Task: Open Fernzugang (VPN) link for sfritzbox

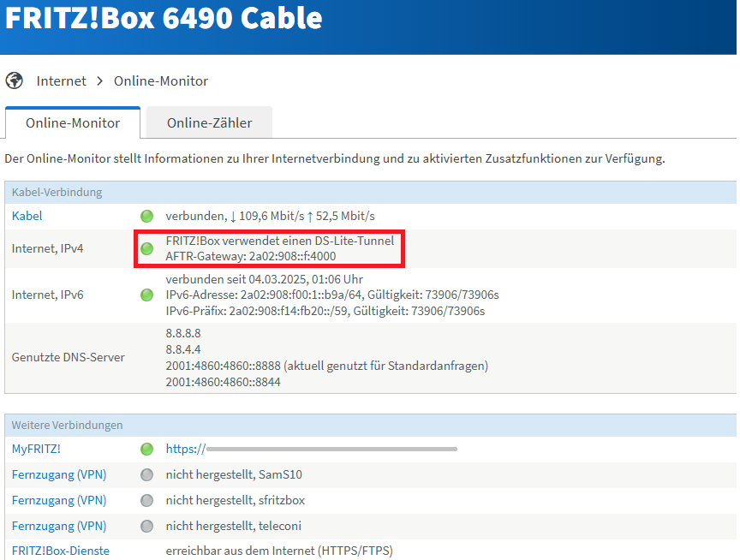Action: click(59, 500)
